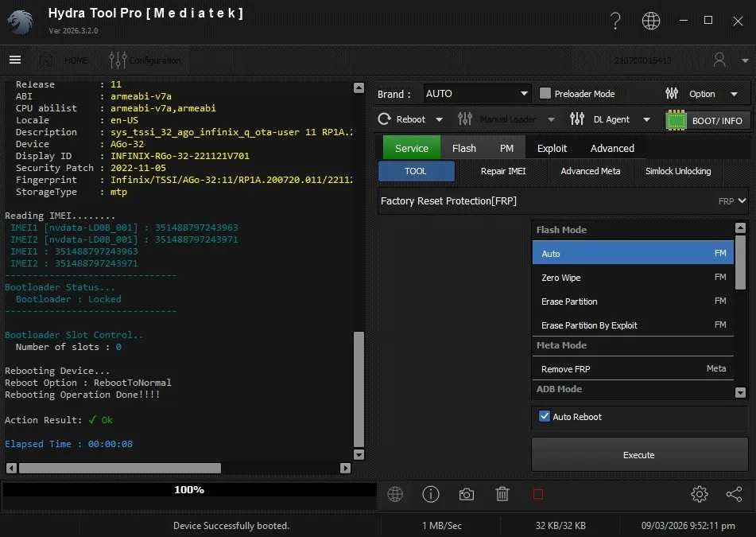Open the Repair IMEI tab

tap(502, 171)
